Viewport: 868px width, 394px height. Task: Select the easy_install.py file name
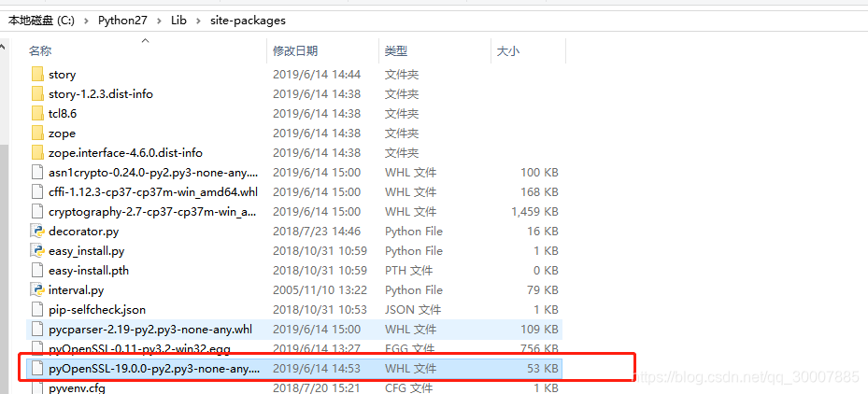point(86,251)
